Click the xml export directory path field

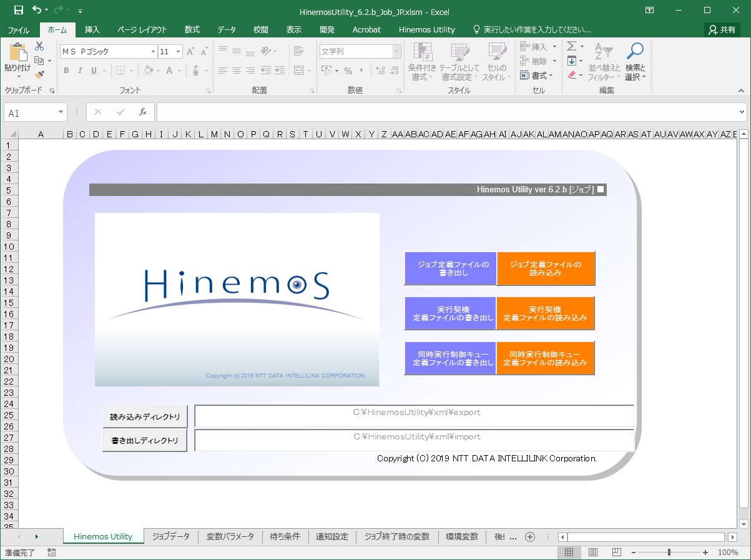[x=415, y=416]
